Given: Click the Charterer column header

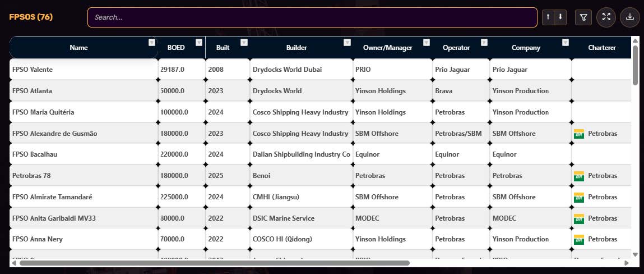Looking at the screenshot, I should (x=602, y=48).
